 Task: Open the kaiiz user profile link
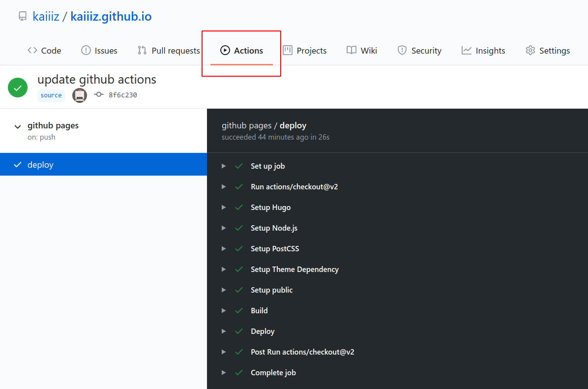tap(46, 17)
